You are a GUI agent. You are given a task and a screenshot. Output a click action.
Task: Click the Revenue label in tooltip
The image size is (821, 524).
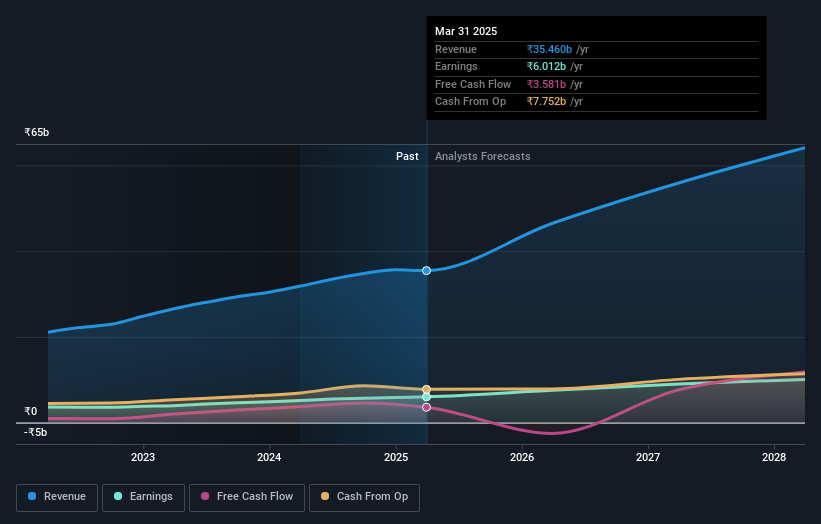(456, 49)
